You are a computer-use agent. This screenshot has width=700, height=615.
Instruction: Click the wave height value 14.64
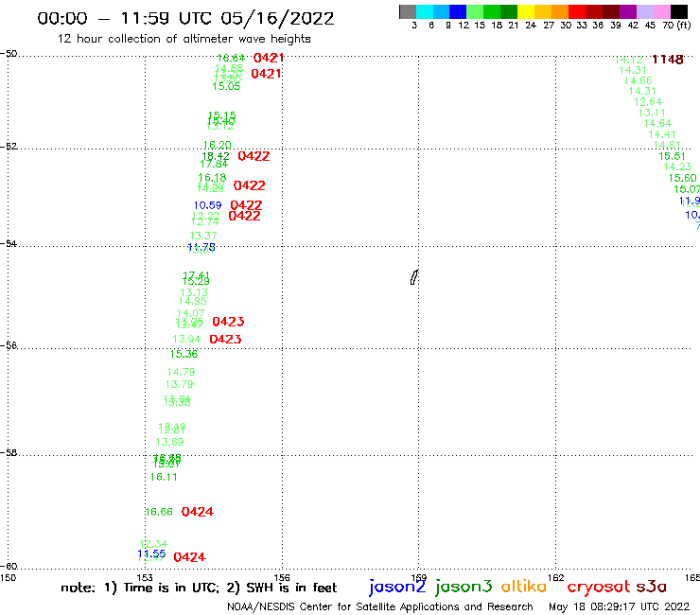tap(657, 124)
